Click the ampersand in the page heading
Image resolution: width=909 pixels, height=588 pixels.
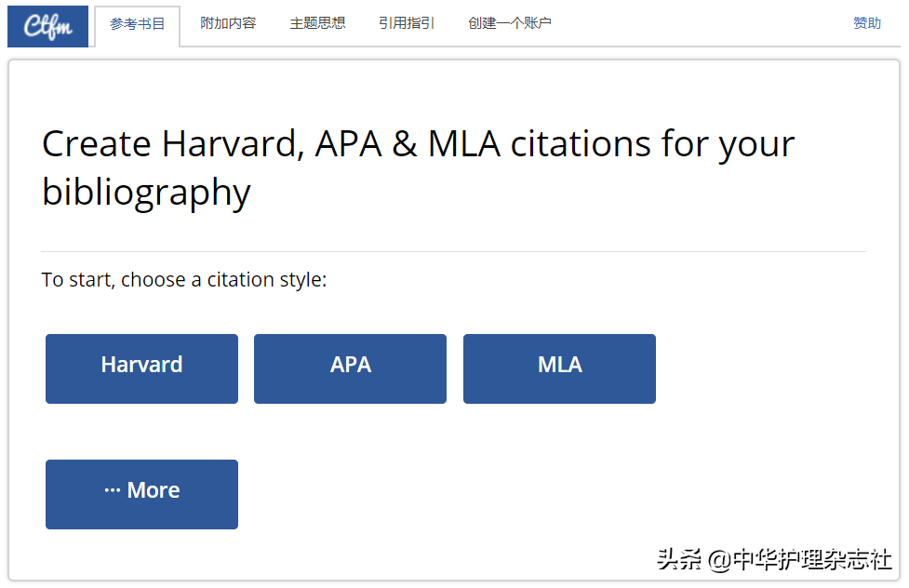pos(404,144)
